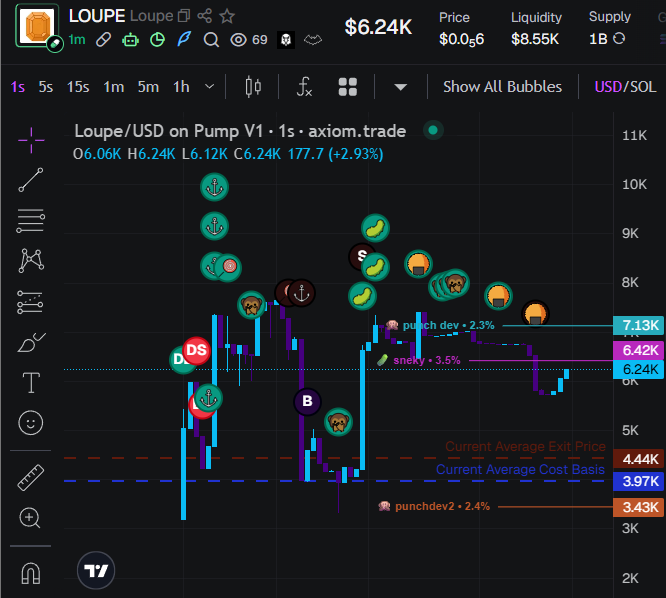Expand the timeframe dropdown chevron
The height and width of the screenshot is (598, 666).
point(209,87)
